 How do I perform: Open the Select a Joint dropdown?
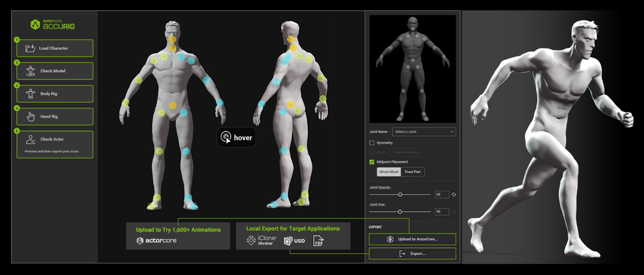[x=424, y=132]
